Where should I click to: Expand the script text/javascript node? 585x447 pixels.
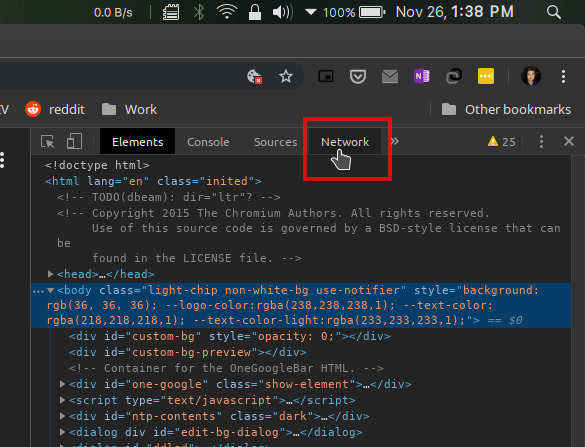pyautogui.click(x=62, y=400)
